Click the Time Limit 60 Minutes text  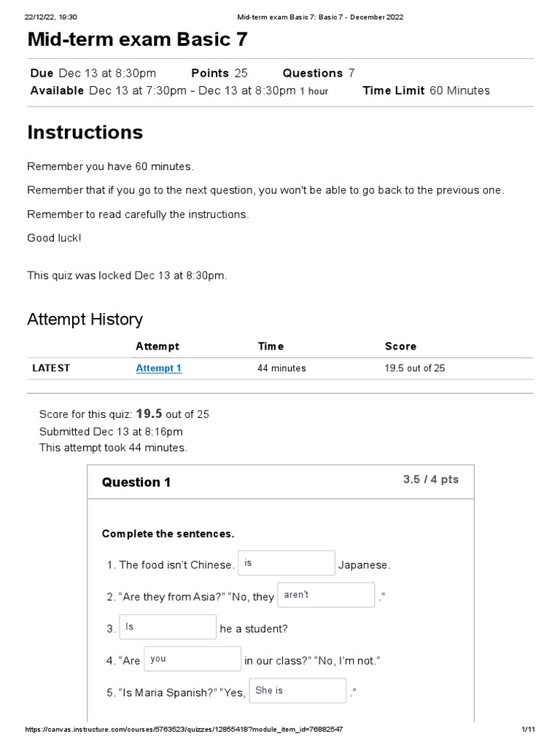pyautogui.click(x=426, y=90)
